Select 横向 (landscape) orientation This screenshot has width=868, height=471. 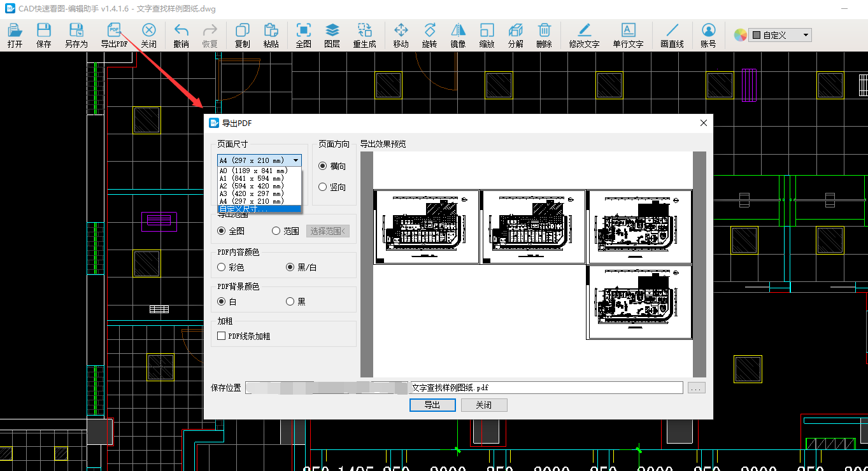point(332,166)
